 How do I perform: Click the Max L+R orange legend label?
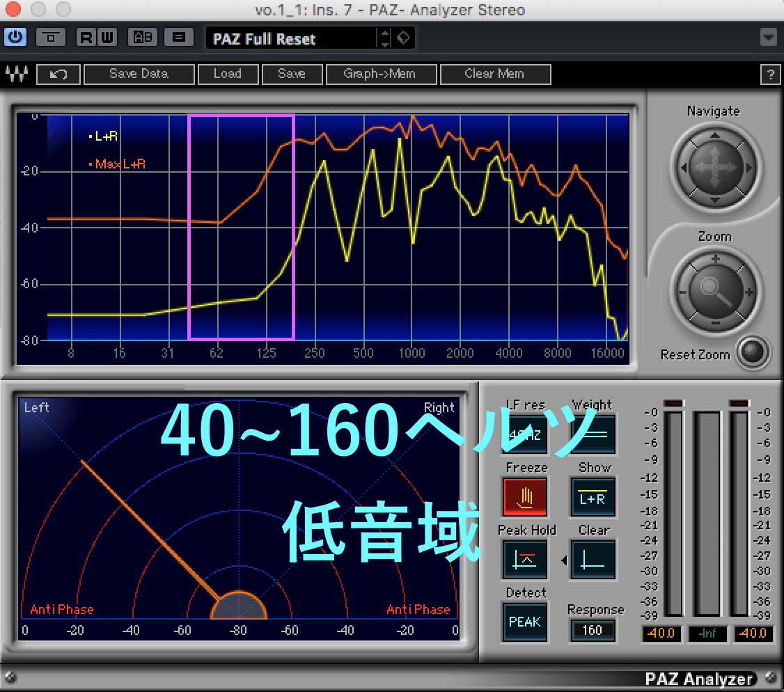pyautogui.click(x=118, y=164)
